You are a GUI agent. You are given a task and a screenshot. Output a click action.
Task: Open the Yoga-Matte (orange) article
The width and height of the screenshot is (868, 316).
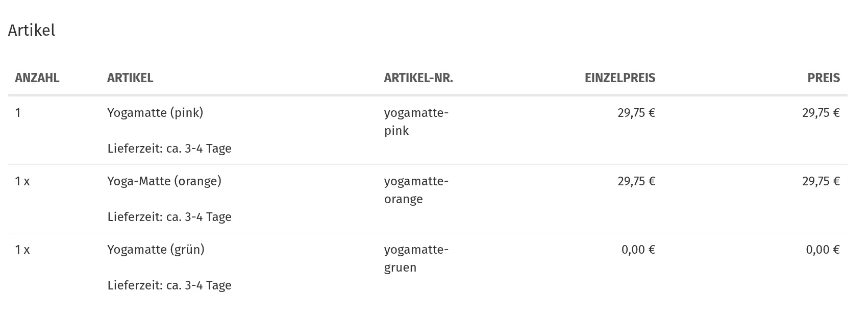tap(164, 181)
